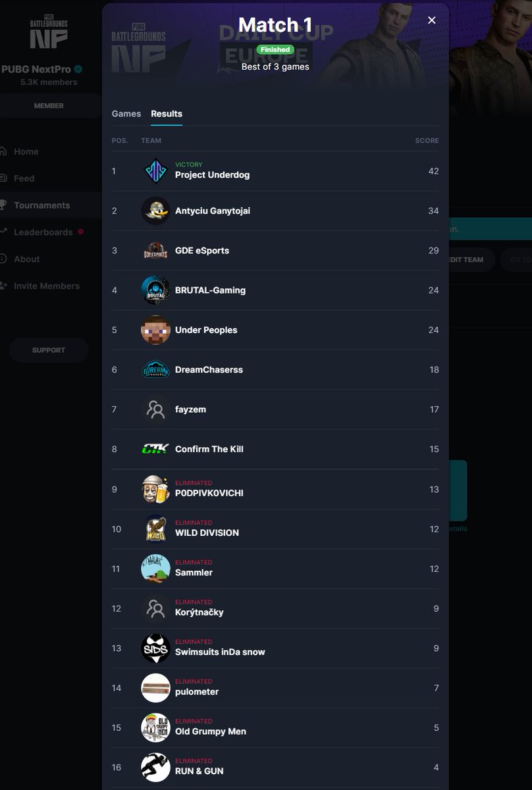Click the BRUTAL-Gaming team logo
The width and height of the screenshot is (532, 790).
155,290
